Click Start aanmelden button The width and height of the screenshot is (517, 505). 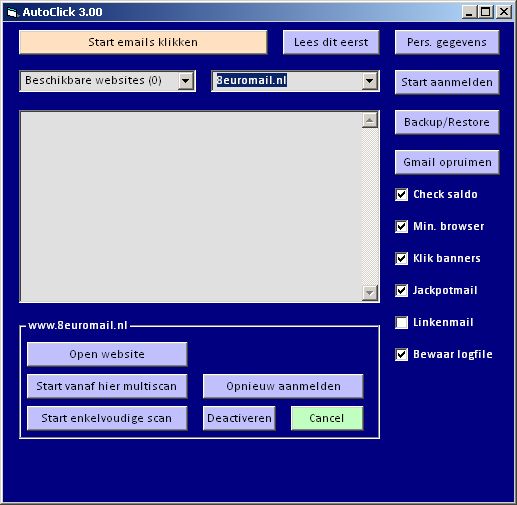coord(447,82)
